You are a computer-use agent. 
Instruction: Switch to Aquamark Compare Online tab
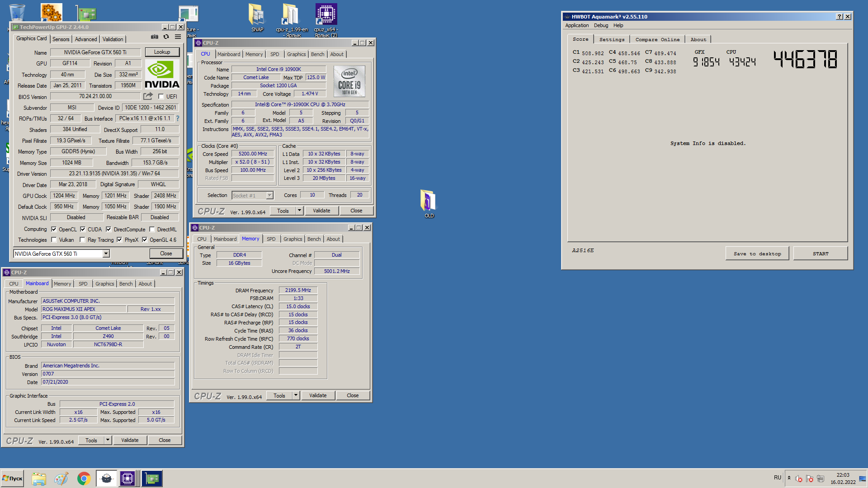pyautogui.click(x=657, y=40)
